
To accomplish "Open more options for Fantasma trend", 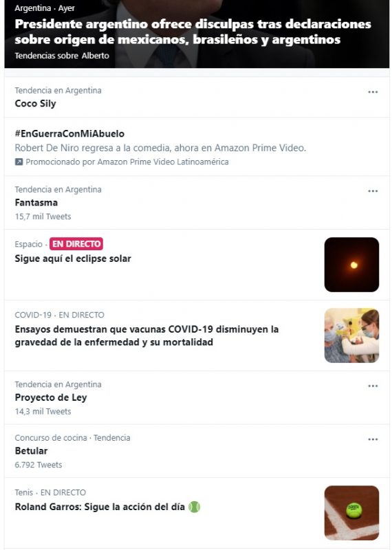I will click(372, 191).
